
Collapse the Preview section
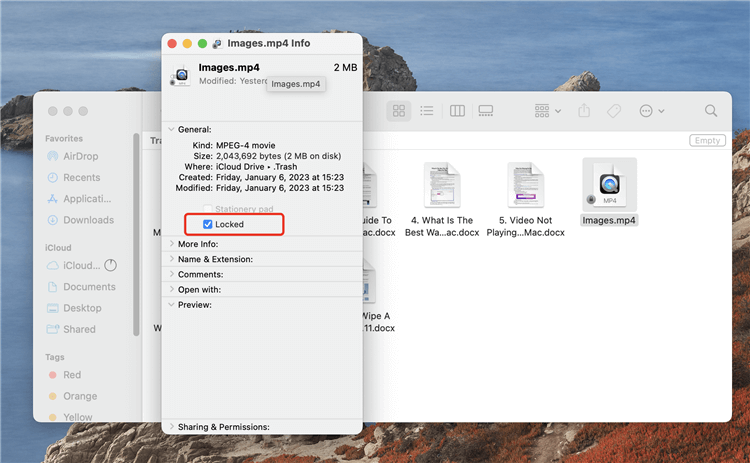171,305
